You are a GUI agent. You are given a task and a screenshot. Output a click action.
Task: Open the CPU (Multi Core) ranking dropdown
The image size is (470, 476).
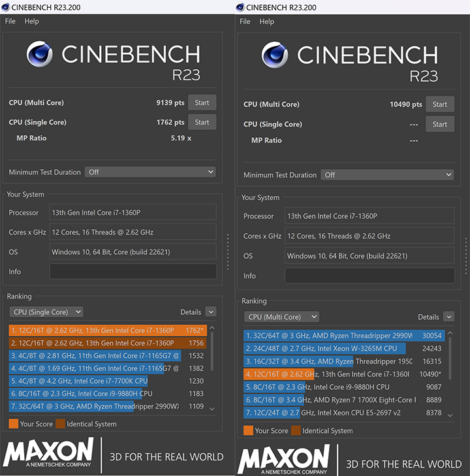(281, 317)
